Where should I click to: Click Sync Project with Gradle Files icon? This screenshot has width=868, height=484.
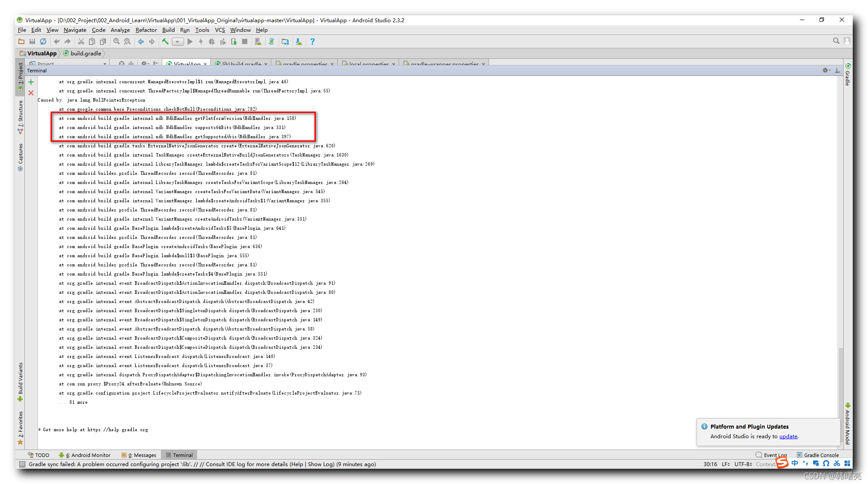coord(271,41)
